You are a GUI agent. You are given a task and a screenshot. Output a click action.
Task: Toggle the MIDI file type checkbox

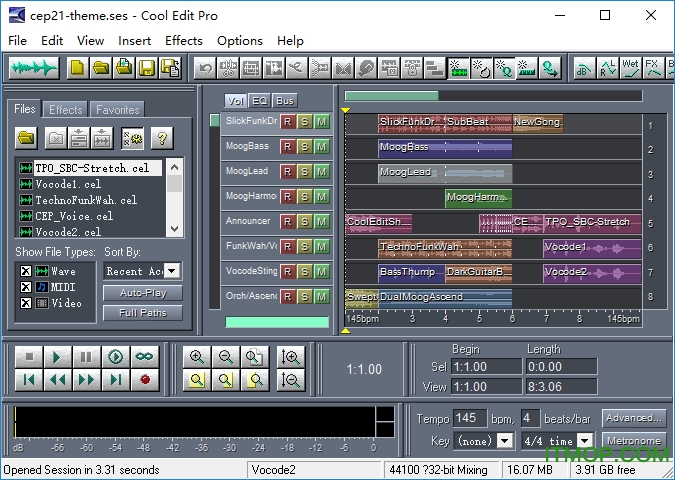tap(26, 287)
